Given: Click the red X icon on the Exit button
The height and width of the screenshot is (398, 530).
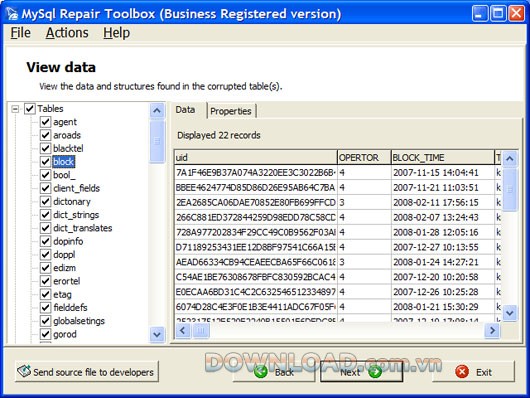Looking at the screenshot, I should [462, 372].
